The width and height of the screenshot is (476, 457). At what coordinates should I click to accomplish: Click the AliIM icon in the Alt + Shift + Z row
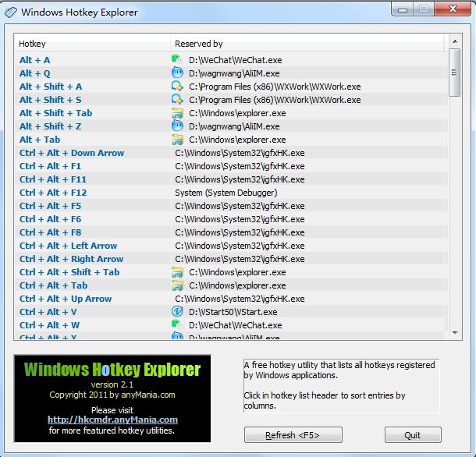point(177,126)
